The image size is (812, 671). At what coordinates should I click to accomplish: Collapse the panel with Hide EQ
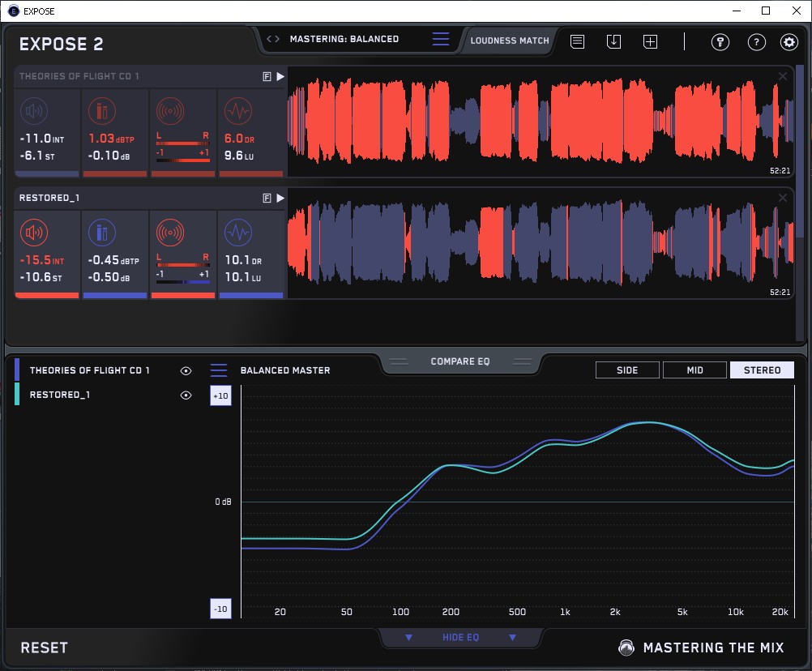pyautogui.click(x=460, y=637)
